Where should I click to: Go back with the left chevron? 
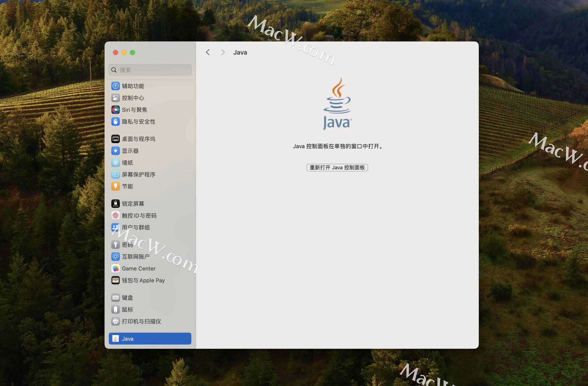[208, 52]
